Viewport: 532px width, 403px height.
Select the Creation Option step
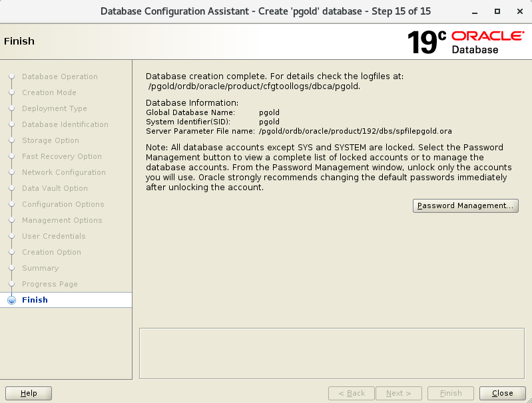click(x=51, y=252)
